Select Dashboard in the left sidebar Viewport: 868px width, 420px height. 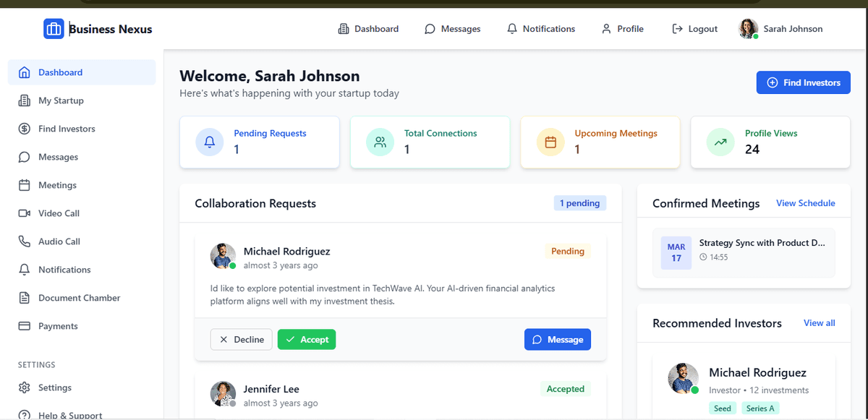(x=82, y=72)
